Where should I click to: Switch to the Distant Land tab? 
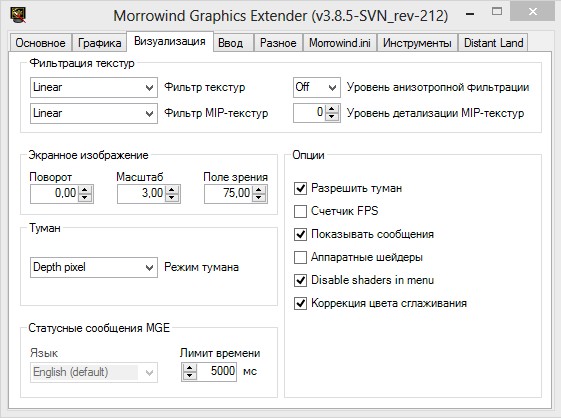[493, 43]
